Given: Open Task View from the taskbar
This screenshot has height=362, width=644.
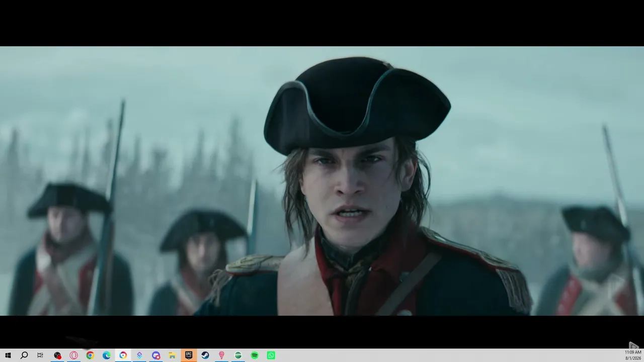Looking at the screenshot, I should [40, 355].
